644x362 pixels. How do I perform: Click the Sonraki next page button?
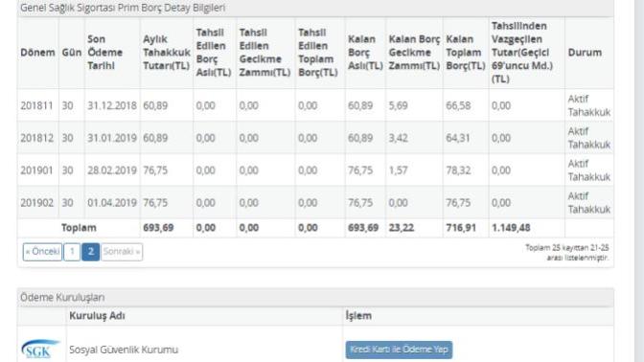click(122, 252)
